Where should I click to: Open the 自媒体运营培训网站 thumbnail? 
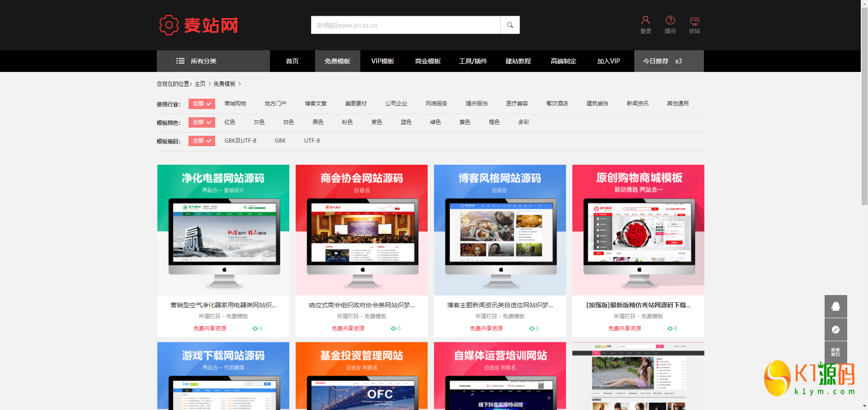[500, 376]
